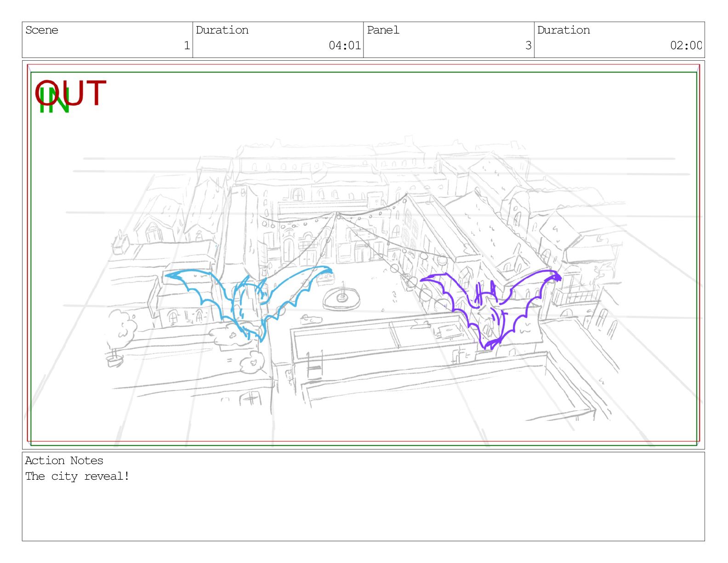Click the Scene header label

click(42, 30)
